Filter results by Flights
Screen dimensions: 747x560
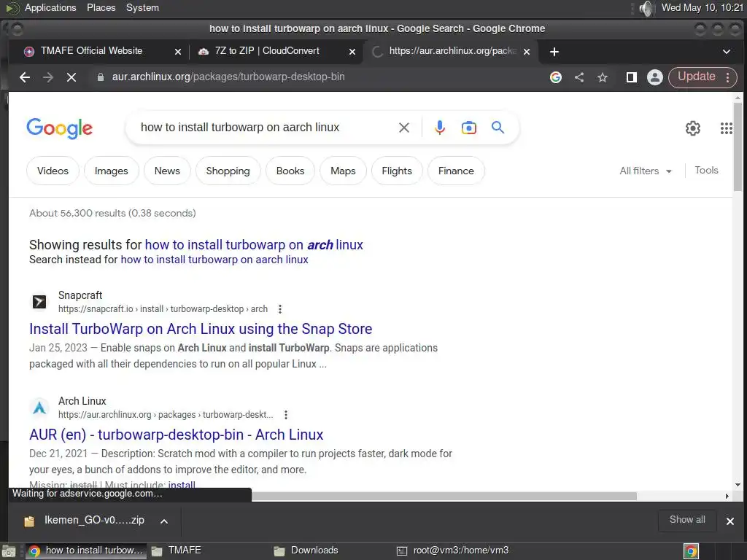[397, 171]
